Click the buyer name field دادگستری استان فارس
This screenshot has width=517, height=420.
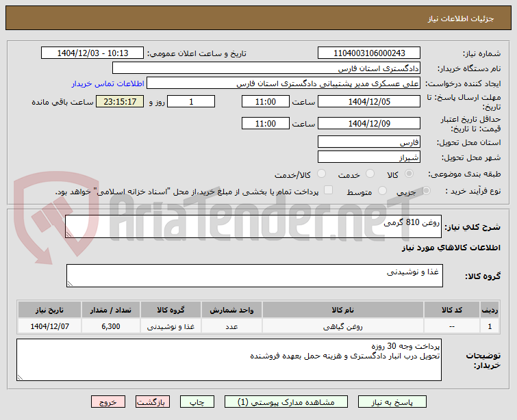coord(266,68)
